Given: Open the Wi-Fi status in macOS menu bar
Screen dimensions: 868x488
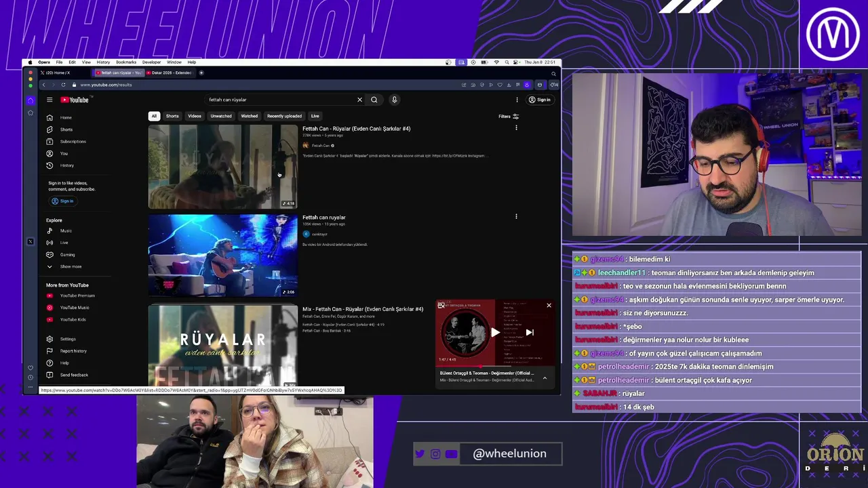Looking at the screenshot, I should [x=497, y=62].
